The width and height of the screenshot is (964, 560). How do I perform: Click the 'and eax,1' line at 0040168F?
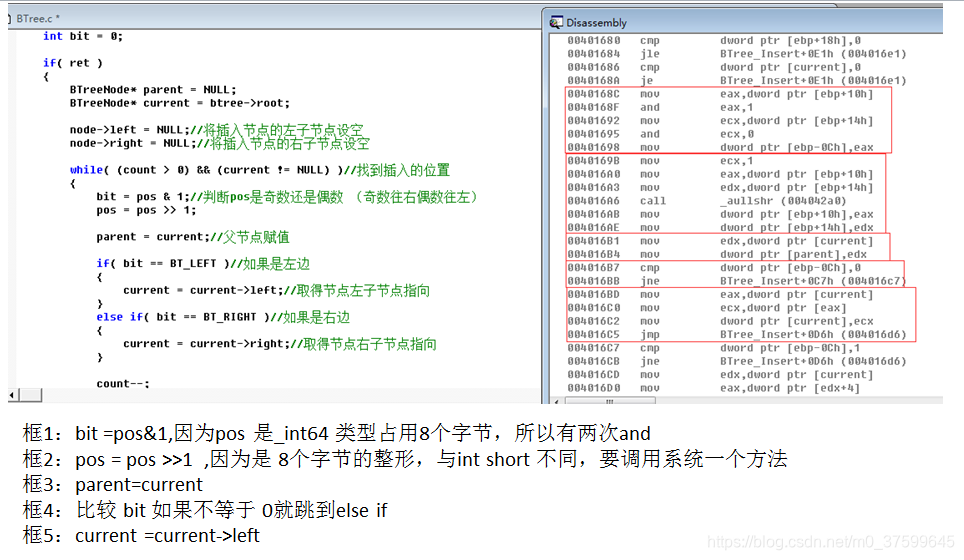click(x=660, y=108)
